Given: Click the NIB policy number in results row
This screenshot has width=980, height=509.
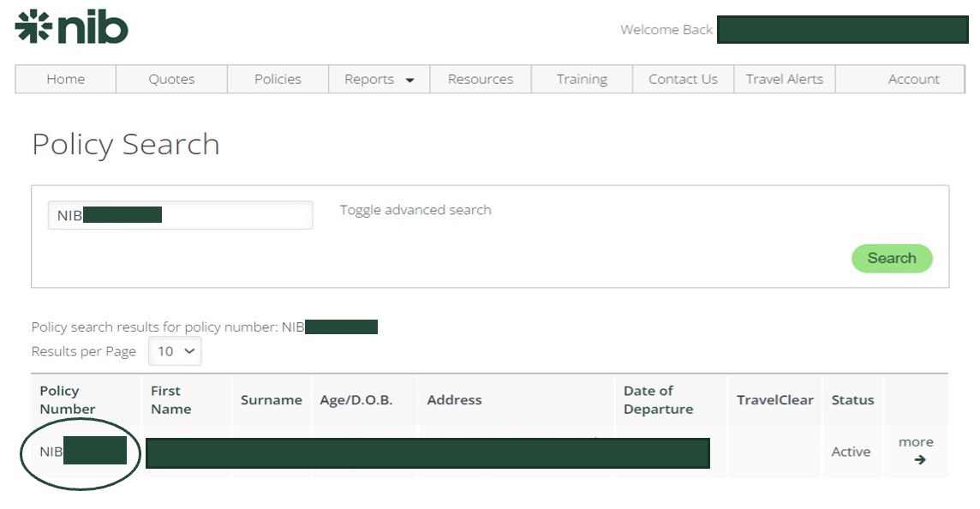Looking at the screenshot, I should [82, 451].
